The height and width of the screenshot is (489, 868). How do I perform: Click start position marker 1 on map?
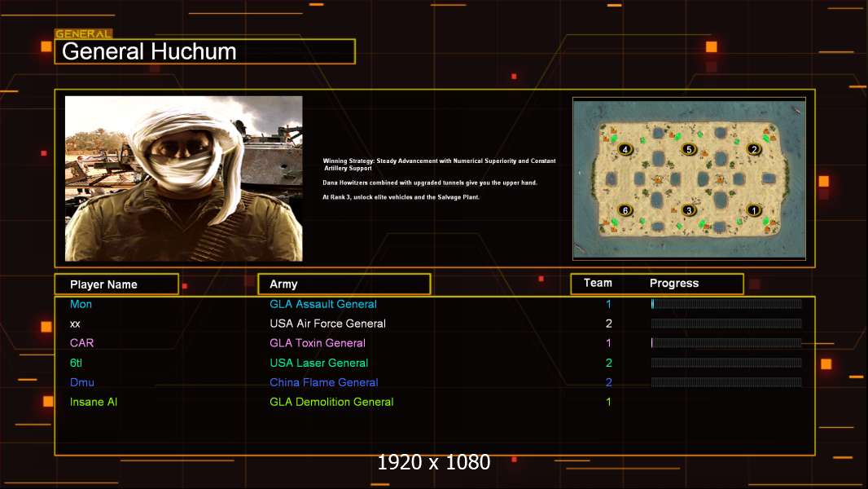point(753,210)
